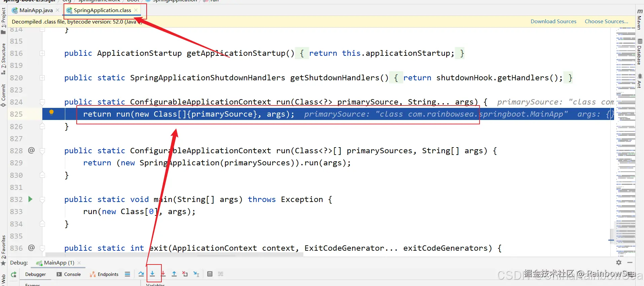This screenshot has width=644, height=286.
Task: Open the Project tool window
Action: click(3, 20)
